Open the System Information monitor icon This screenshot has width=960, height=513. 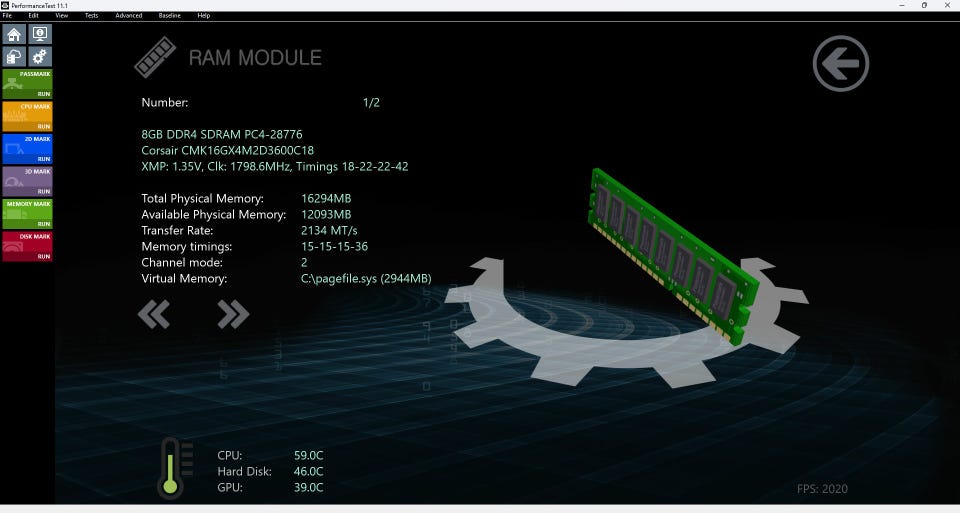click(x=40, y=34)
